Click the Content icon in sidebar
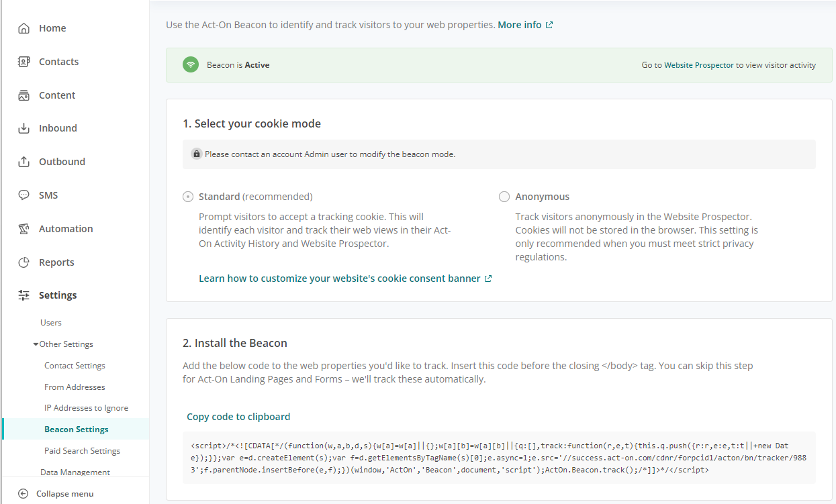 24,95
